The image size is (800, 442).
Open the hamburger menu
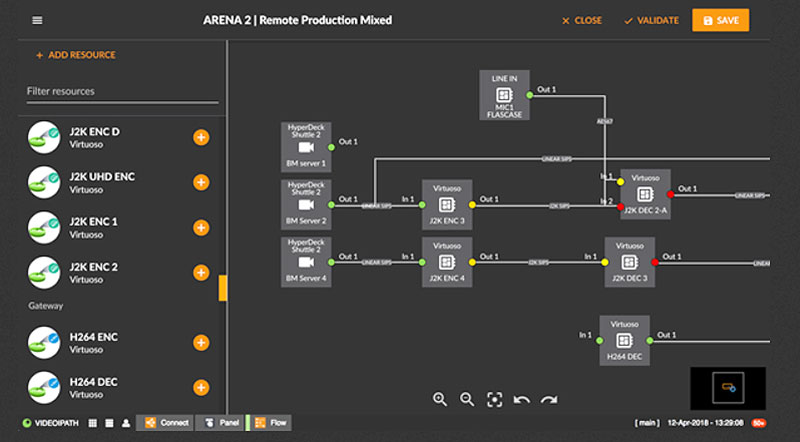point(37,20)
